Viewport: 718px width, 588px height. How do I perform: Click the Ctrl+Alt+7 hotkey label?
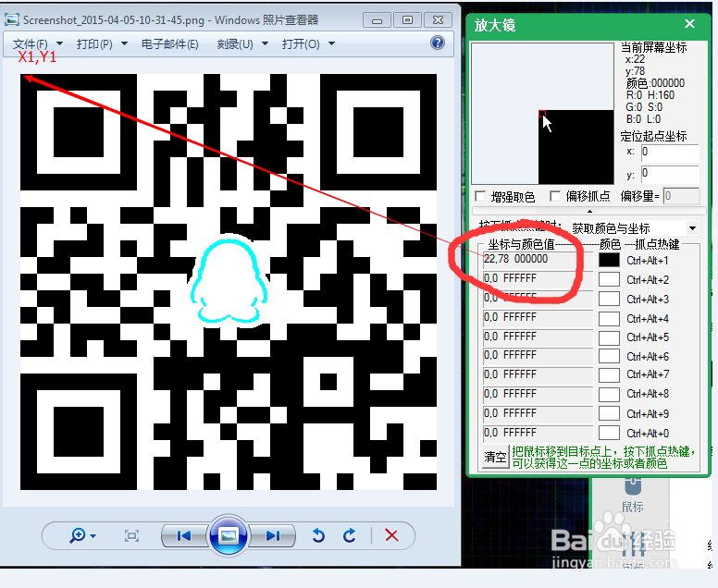pyautogui.click(x=648, y=374)
